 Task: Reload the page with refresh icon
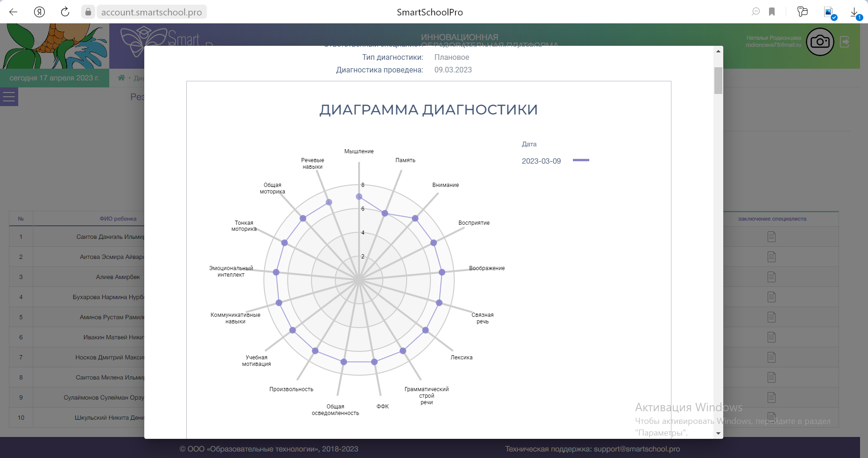tap(65, 12)
